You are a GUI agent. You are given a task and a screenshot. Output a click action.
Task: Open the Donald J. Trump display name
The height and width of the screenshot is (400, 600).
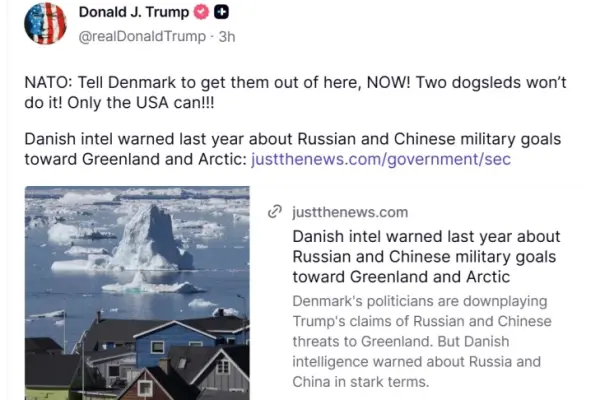point(134,12)
